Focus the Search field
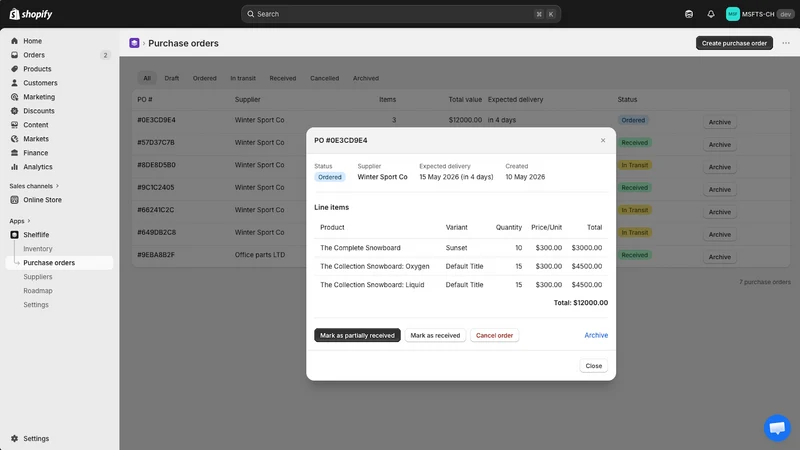 (x=401, y=14)
